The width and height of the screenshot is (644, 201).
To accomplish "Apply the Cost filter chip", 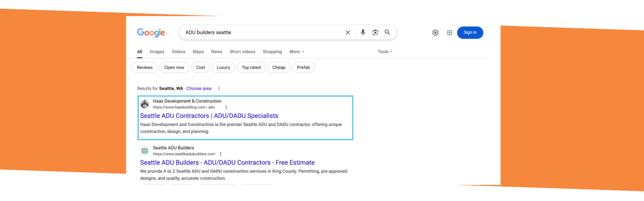I will pyautogui.click(x=201, y=67).
